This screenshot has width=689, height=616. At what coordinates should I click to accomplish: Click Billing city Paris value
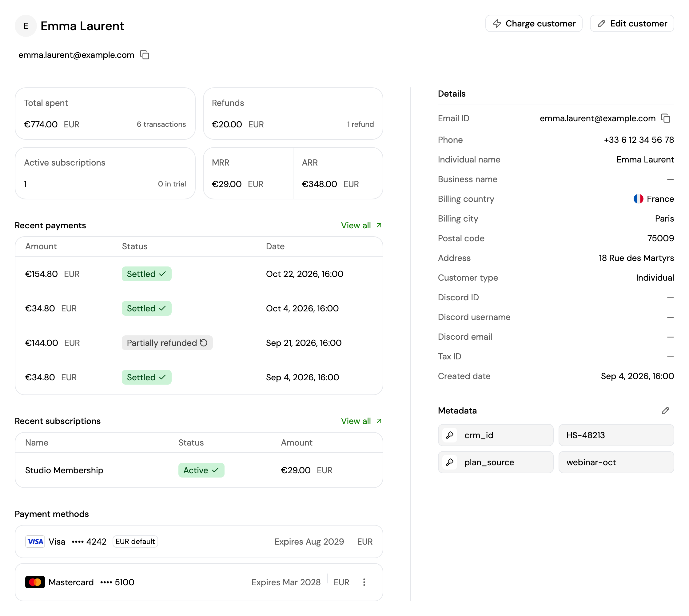point(664,219)
